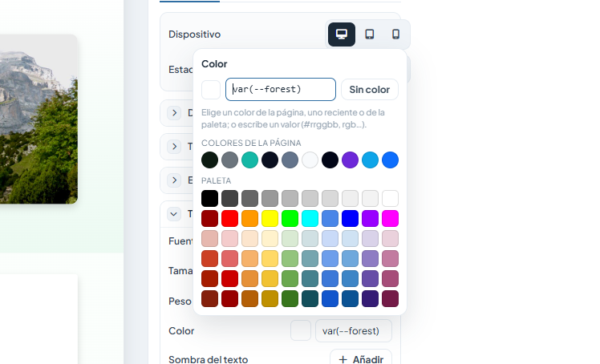Open the Color value field below the popup
Viewport: 600px width, 364px height.
[x=353, y=331]
